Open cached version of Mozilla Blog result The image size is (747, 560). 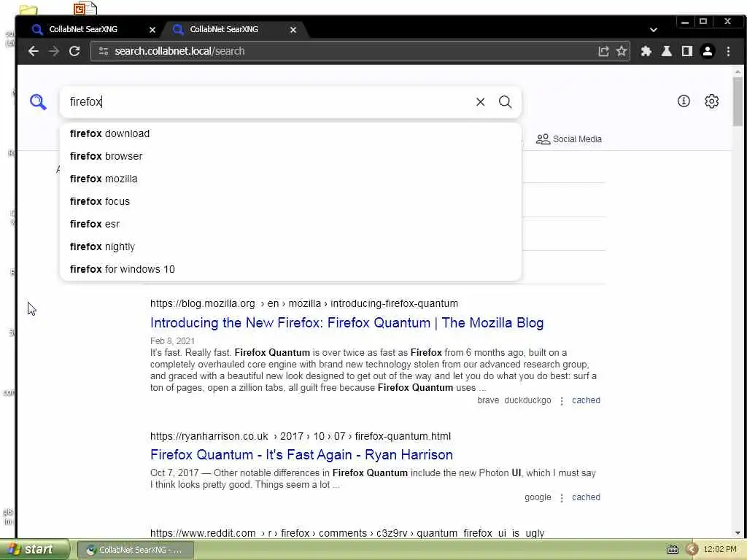coord(586,400)
